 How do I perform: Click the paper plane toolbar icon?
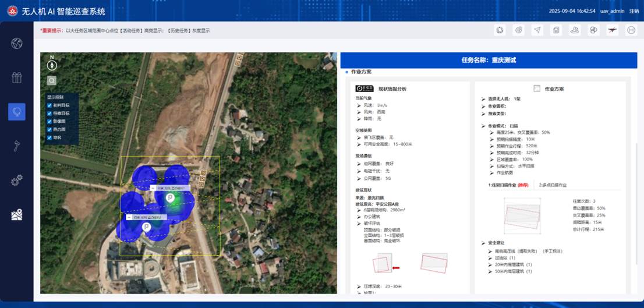[537, 30]
